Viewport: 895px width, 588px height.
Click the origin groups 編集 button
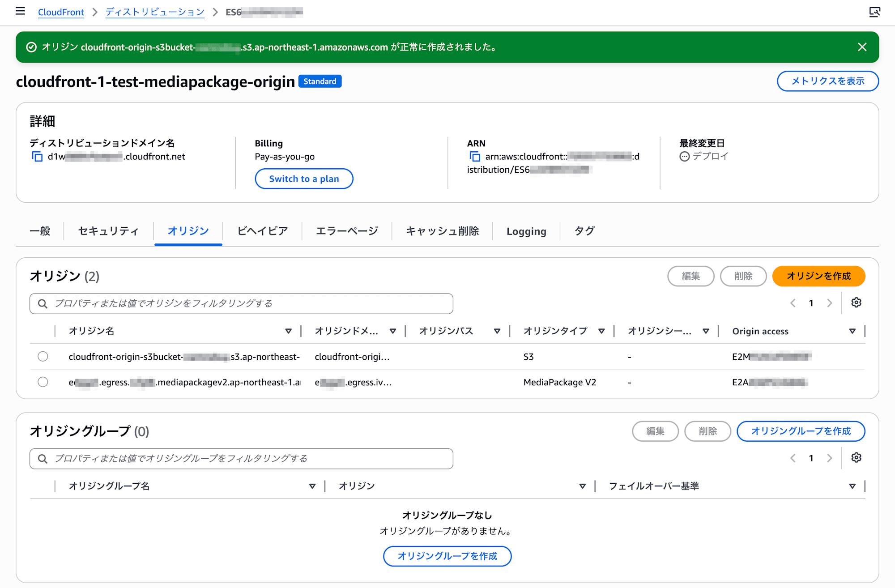click(x=655, y=431)
